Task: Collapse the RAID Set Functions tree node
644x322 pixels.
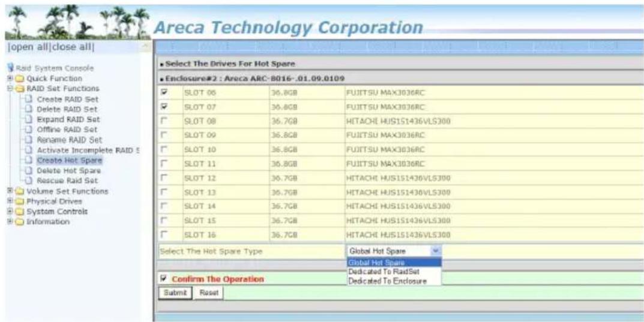Action: [x=10, y=89]
